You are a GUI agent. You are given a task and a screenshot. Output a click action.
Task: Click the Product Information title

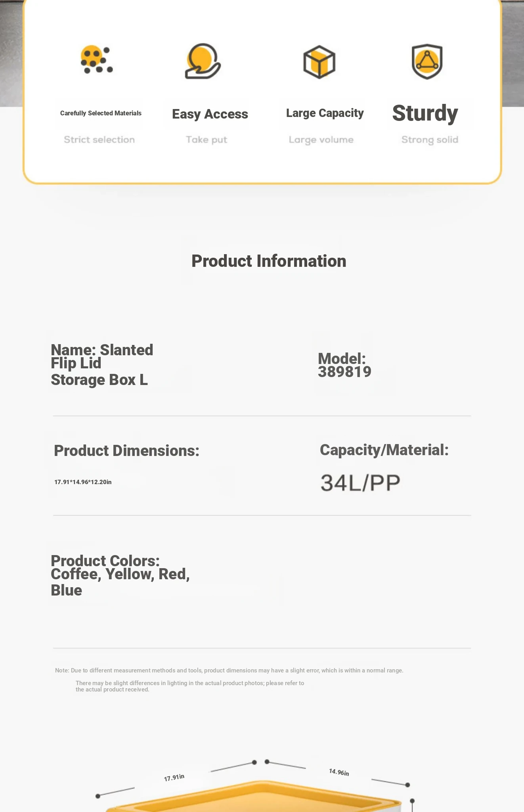tap(269, 261)
